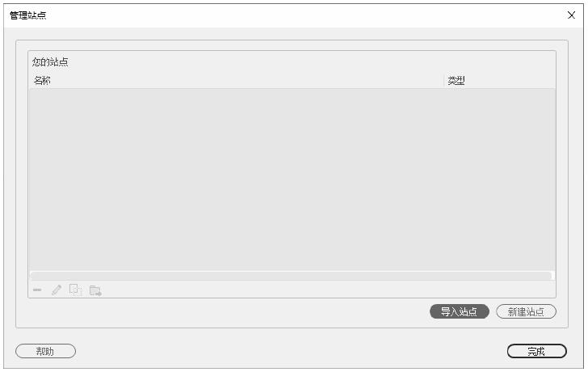Click the export site folder icon
The width and height of the screenshot is (588, 372).
pos(95,290)
